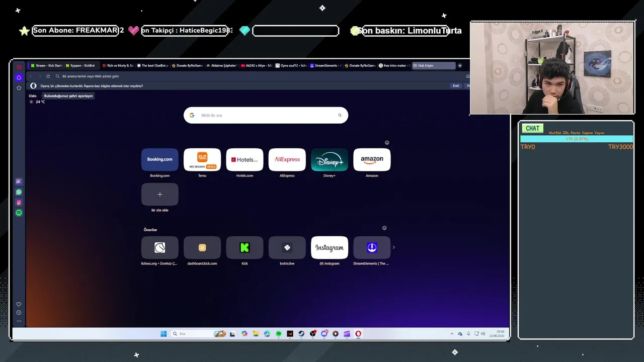Open the Opera menu logo in sidebar
Screen dimensions: 644x362
point(19,67)
